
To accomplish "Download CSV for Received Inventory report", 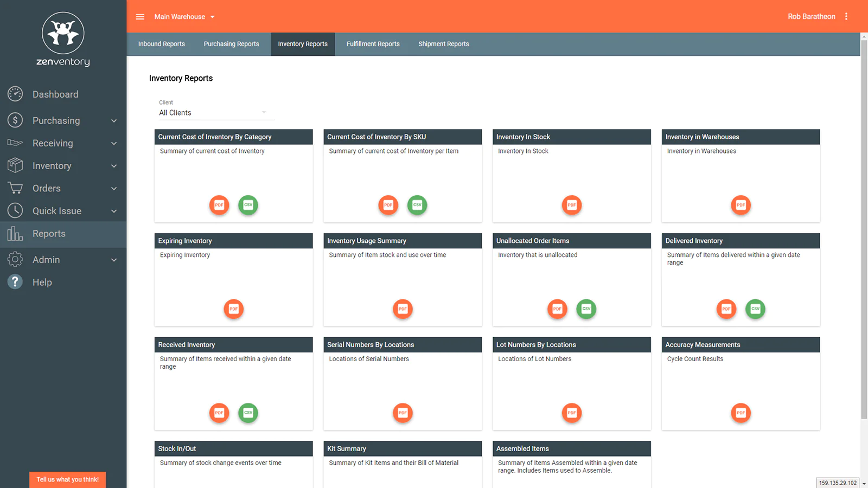I will [x=248, y=413].
